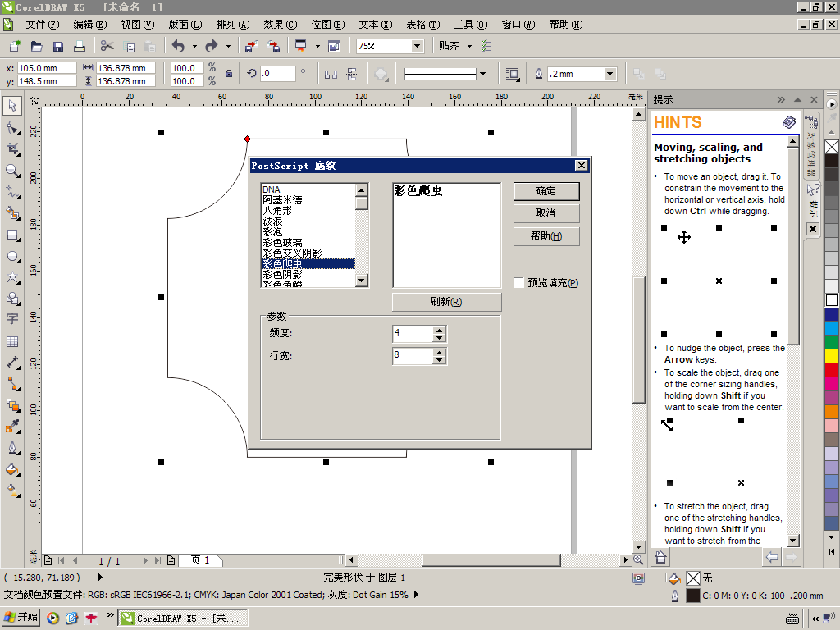The width and height of the screenshot is (840, 630).
Task: Open application launcher dropdown arrow
Action: click(x=317, y=46)
